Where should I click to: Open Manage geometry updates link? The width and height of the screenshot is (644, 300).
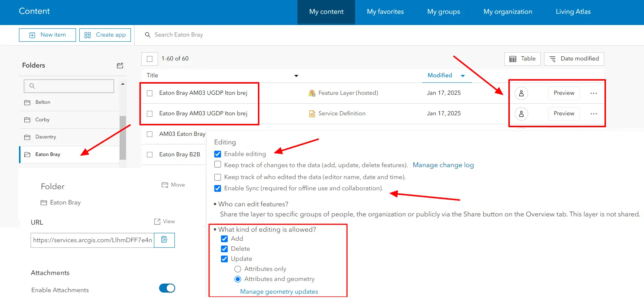(x=279, y=292)
